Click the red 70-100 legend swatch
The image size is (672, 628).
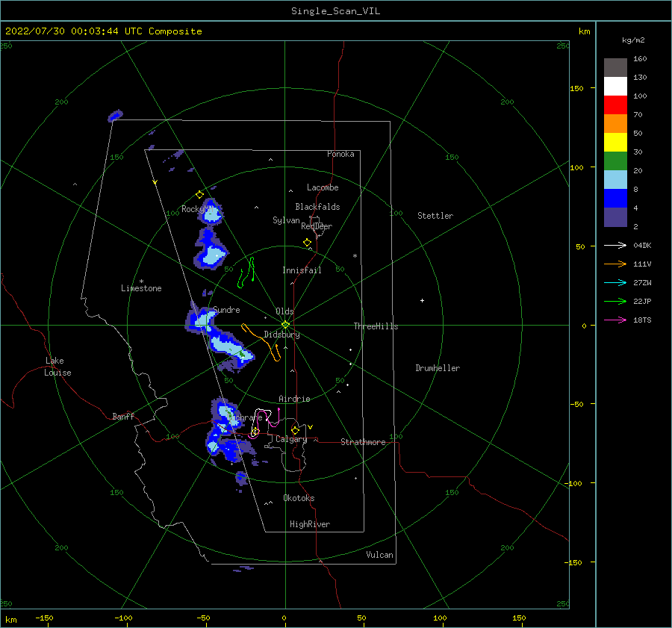(615, 105)
